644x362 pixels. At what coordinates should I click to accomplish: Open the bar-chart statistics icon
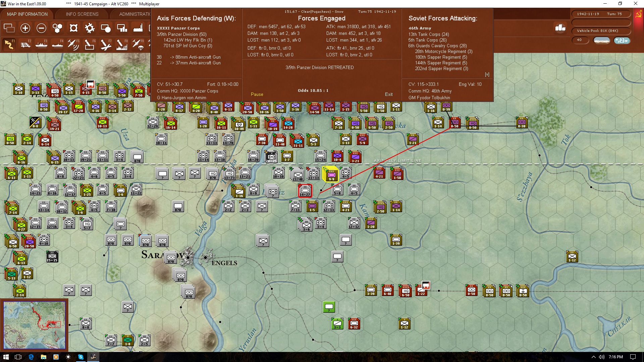[560, 28]
